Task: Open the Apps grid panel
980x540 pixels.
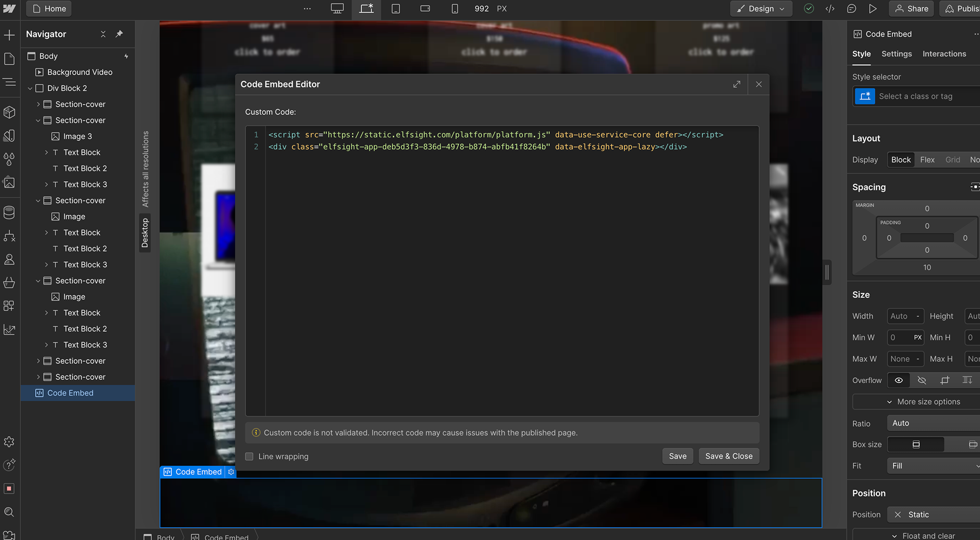Action: (x=9, y=306)
